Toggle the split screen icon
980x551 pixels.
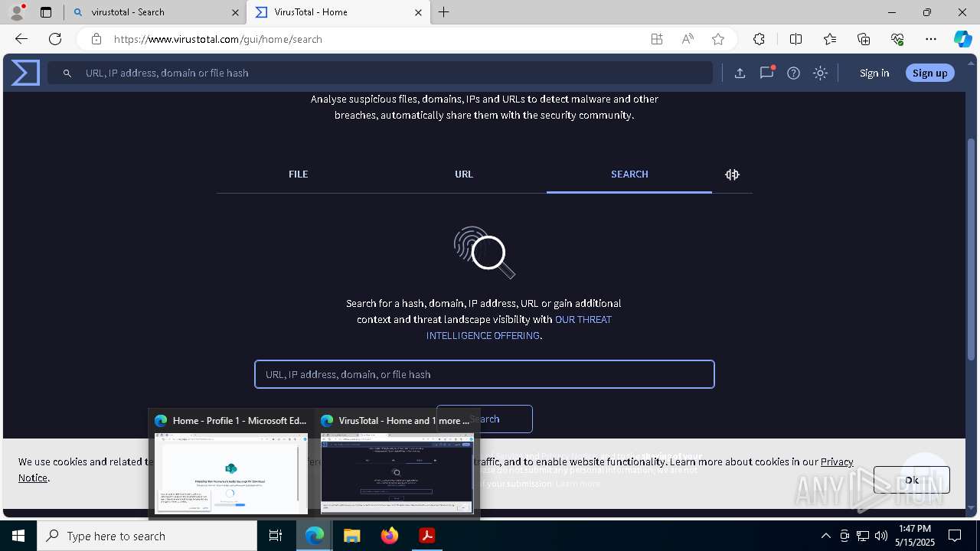(795, 39)
